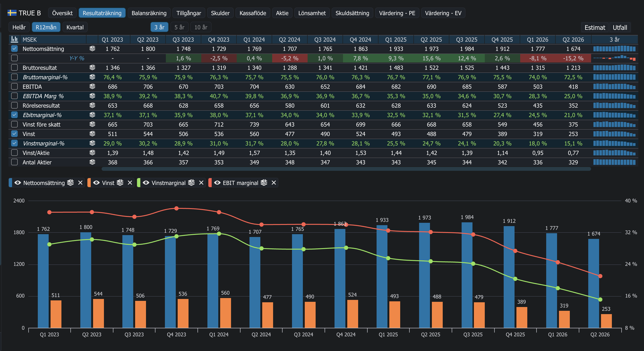Click the stack icon in Ebitmarginal-% row
The height and width of the screenshot is (351, 644).
[92, 115]
